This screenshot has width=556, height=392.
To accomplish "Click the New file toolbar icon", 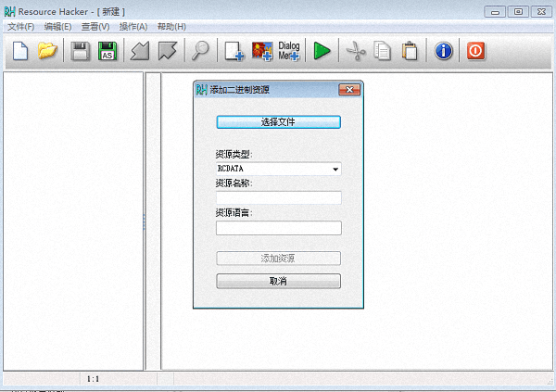I will [x=20, y=51].
